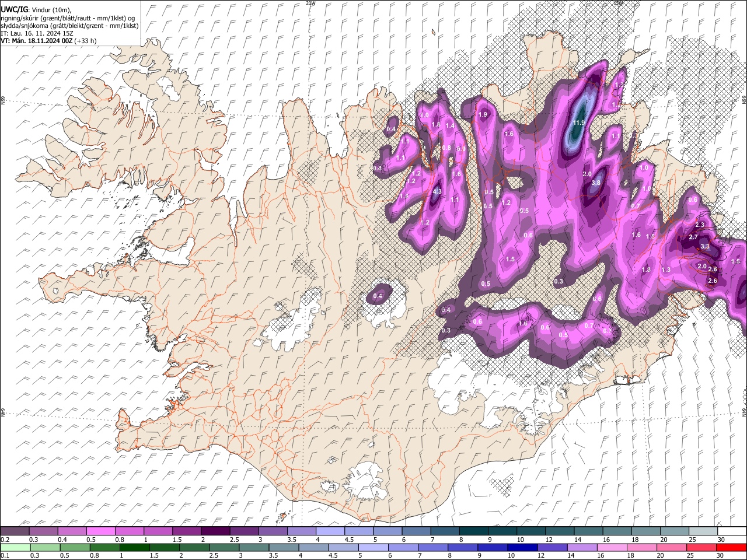Image resolution: width=747 pixels, height=560 pixels.
Task: Select the 'slydda/snjókoma' legend description line
Action: click(70, 26)
